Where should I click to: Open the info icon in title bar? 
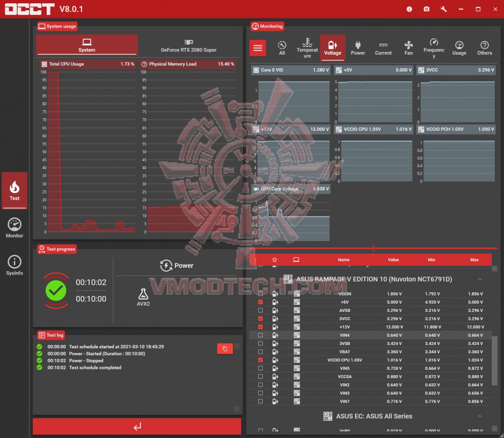(x=409, y=9)
